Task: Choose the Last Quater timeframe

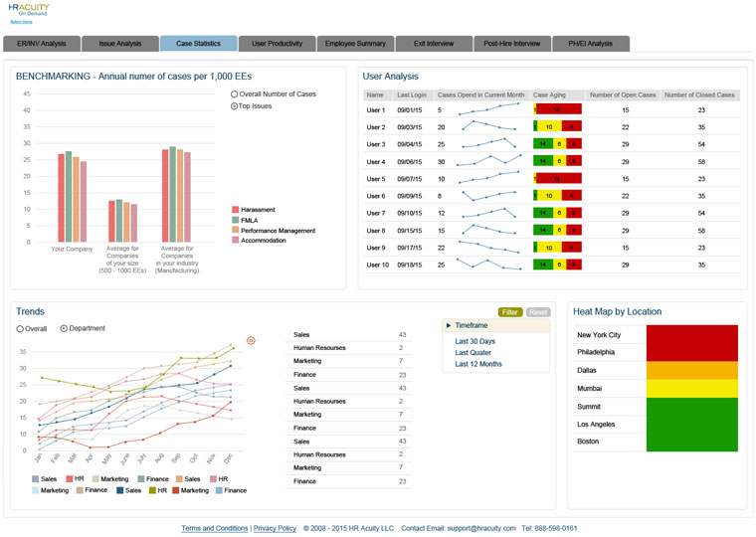Action: click(472, 353)
